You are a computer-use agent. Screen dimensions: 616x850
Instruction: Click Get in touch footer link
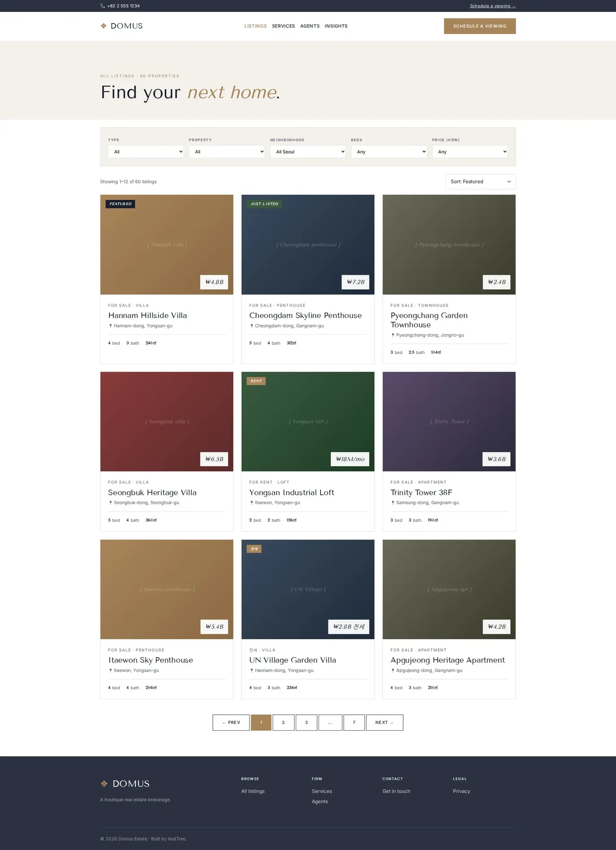tap(396, 791)
